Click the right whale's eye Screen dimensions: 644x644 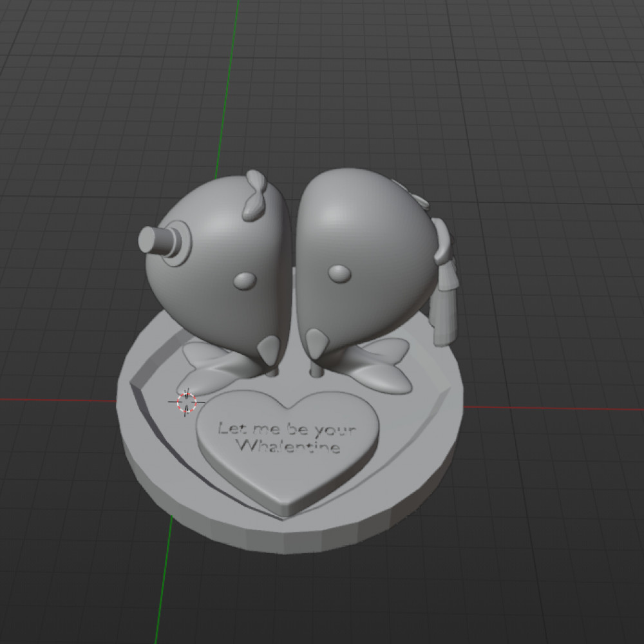339,274
